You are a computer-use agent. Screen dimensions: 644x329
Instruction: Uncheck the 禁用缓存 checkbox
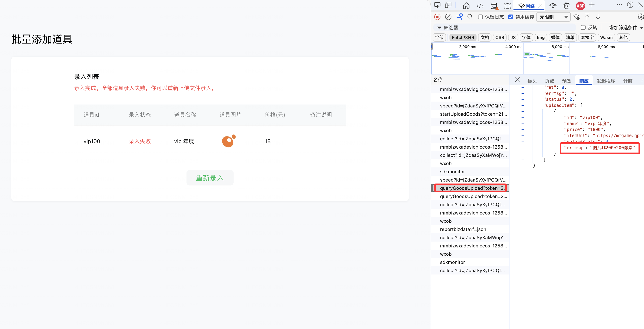[x=510, y=17]
